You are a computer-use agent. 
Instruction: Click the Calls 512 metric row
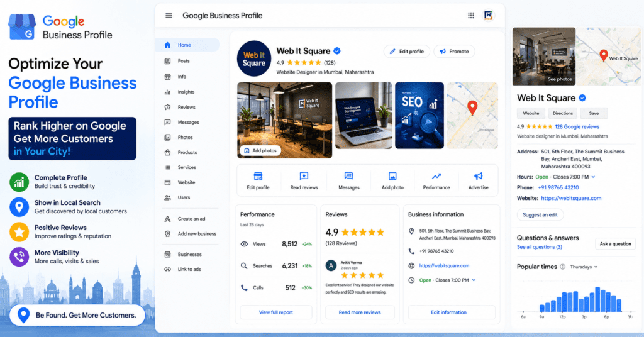tap(276, 288)
